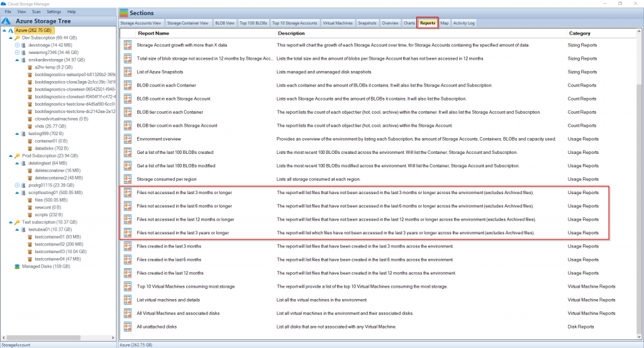This screenshot has width=644, height=348.
Task: Click container icon of vhds (25.77 GB)
Action: pyautogui.click(x=30, y=126)
